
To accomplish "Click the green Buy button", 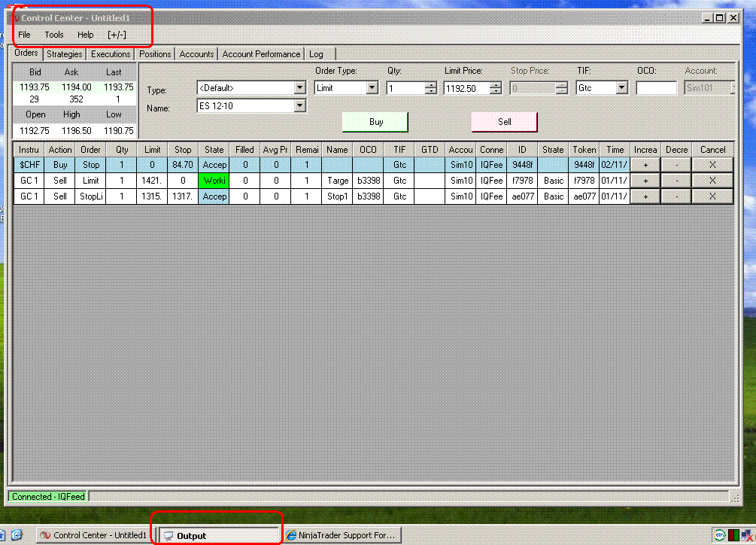I will (x=375, y=122).
